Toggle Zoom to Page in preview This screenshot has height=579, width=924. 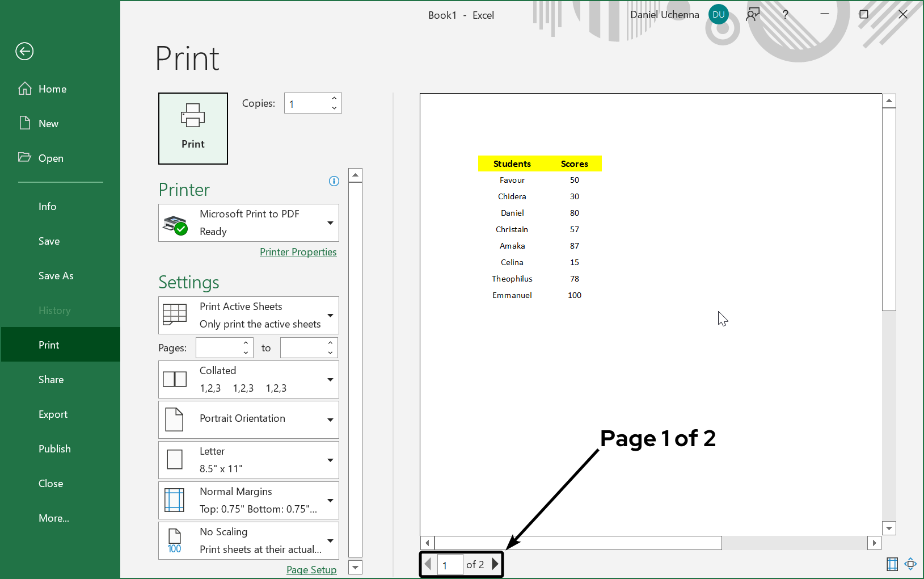point(910,564)
